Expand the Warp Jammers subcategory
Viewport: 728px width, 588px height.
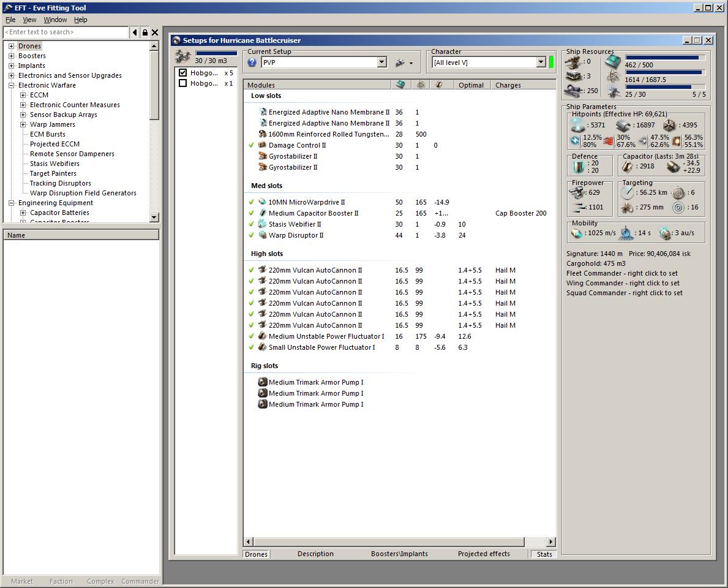[x=23, y=124]
